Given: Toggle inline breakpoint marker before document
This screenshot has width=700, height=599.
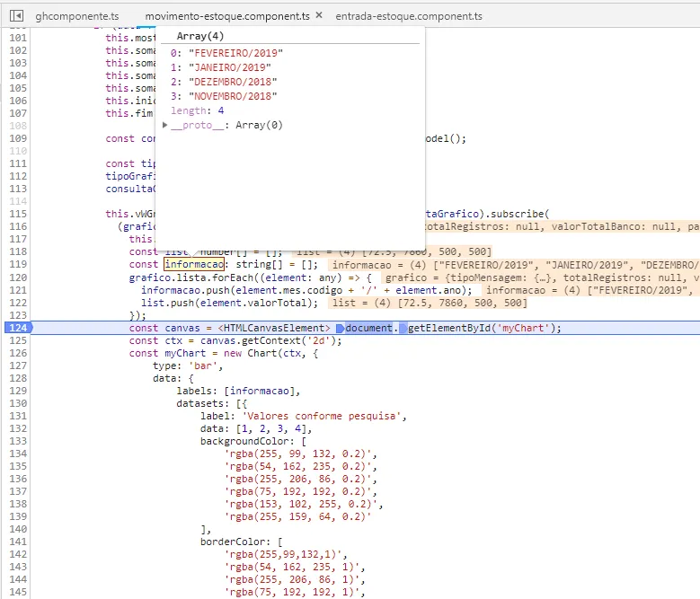Looking at the screenshot, I should point(341,328).
